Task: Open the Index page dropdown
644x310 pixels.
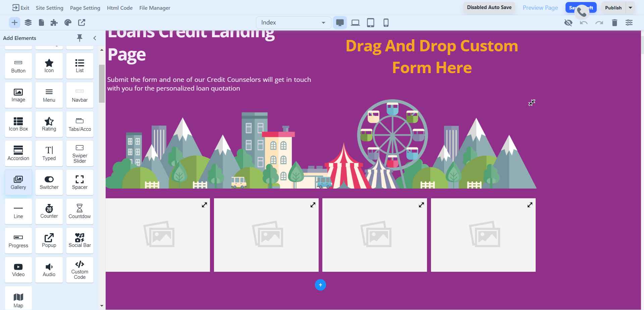Action: [x=293, y=22]
